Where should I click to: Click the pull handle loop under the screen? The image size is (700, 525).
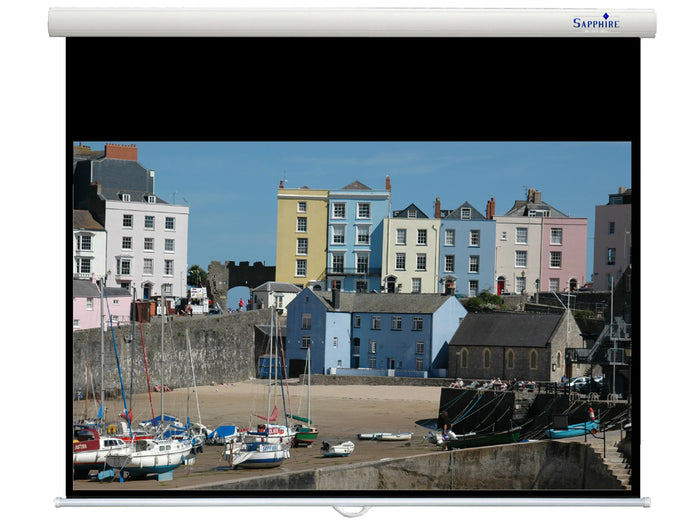[351, 512]
